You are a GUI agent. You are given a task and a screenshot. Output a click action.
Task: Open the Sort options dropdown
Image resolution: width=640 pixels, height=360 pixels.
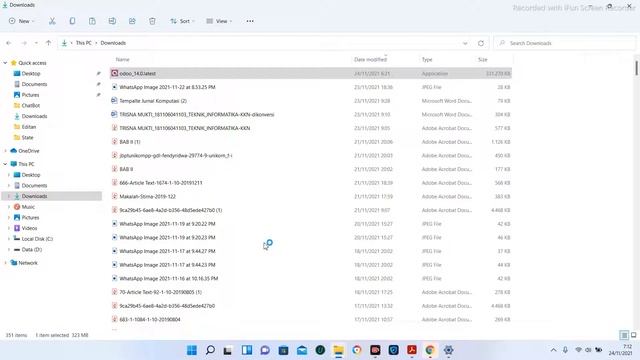182,21
